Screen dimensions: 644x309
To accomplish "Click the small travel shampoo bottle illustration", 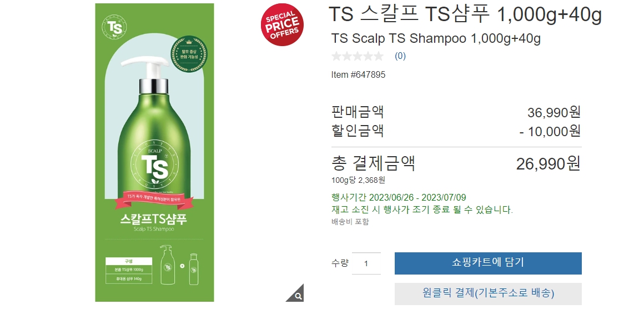I will tap(193, 269).
